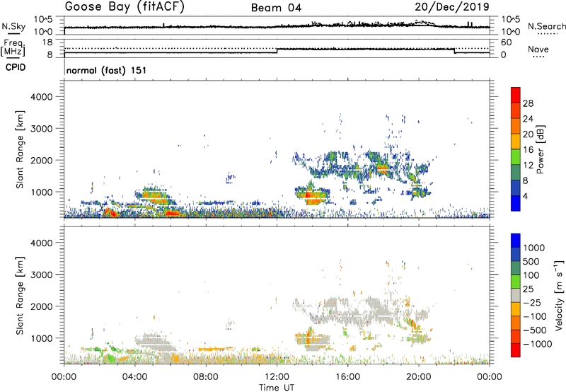This screenshot has height=392, width=566.
Task: Pick the red bottom segment of velocity colorbar
Action: (x=516, y=350)
